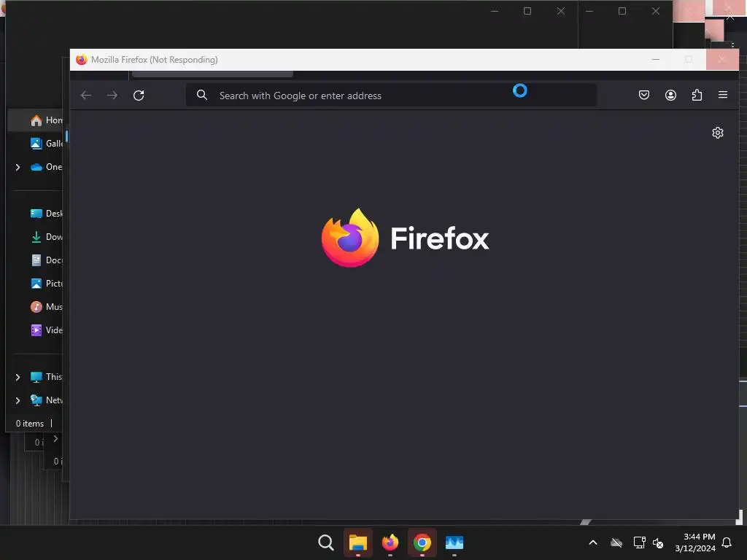Select the current Firefox tab in tab strip

[x=212, y=74]
